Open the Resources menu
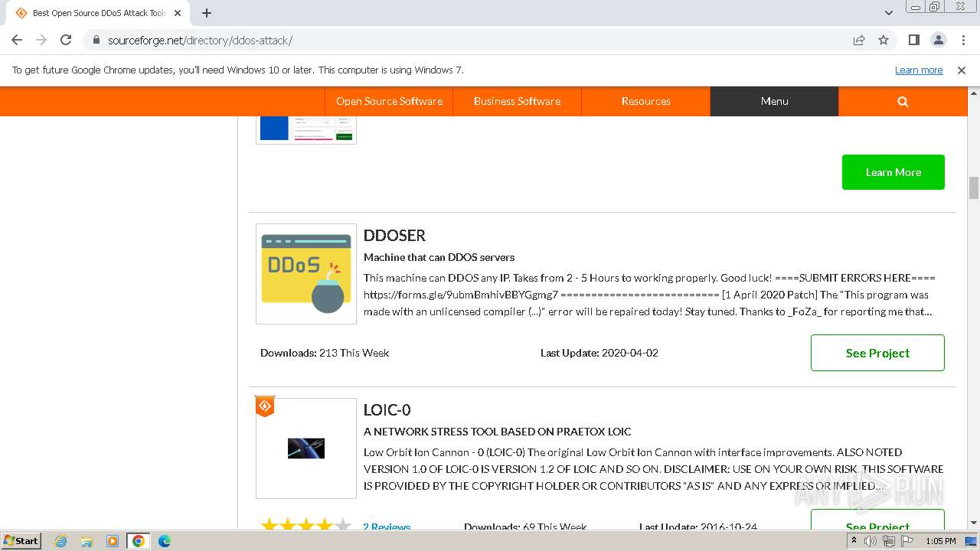Image resolution: width=980 pixels, height=551 pixels. click(645, 101)
